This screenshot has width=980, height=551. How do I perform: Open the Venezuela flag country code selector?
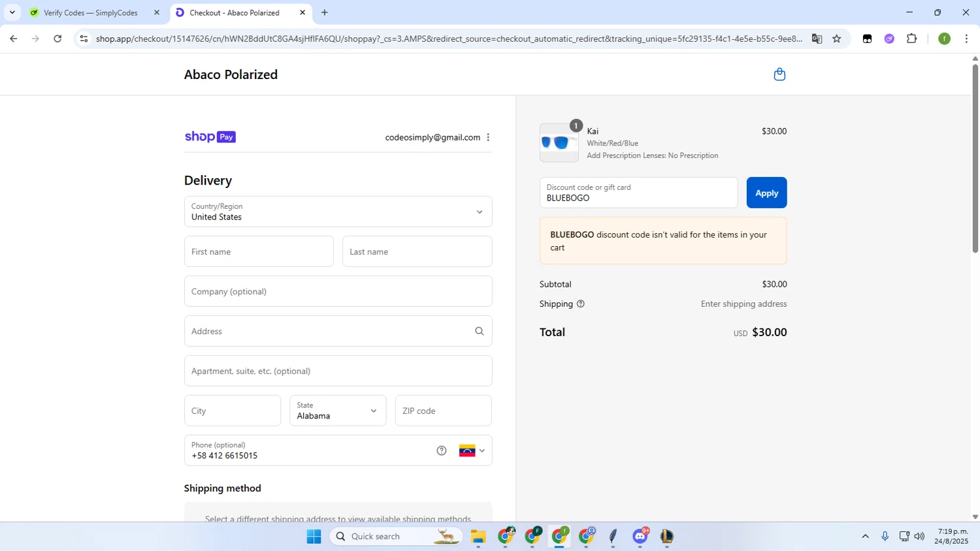tap(472, 450)
